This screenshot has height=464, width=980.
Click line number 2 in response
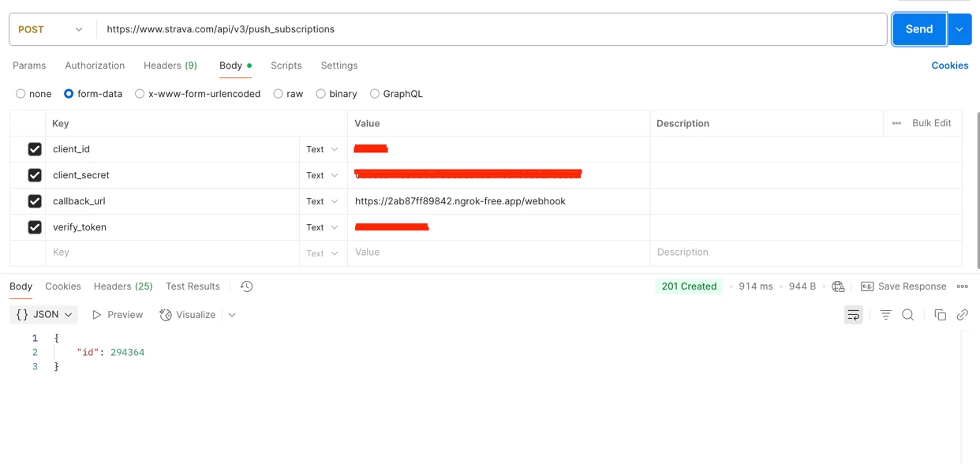click(35, 353)
